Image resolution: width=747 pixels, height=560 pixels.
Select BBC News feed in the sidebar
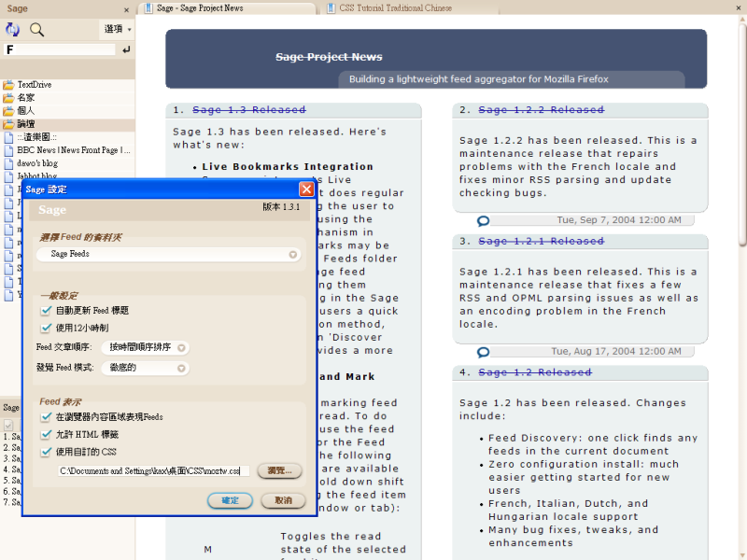73,149
